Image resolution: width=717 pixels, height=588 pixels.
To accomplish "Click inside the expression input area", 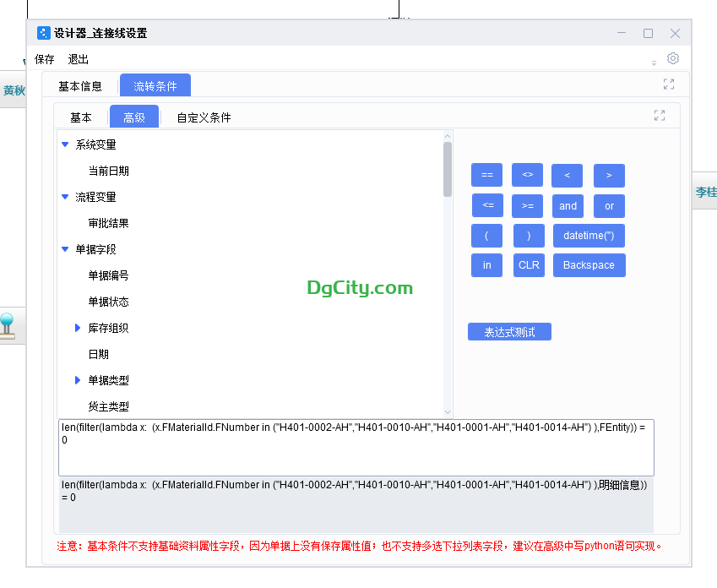I will (x=355, y=448).
